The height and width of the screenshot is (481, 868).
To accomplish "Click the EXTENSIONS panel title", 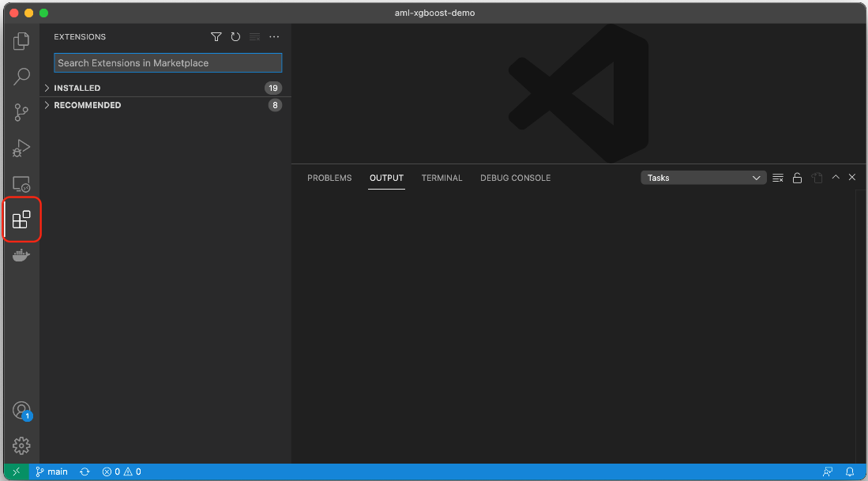I will [80, 36].
